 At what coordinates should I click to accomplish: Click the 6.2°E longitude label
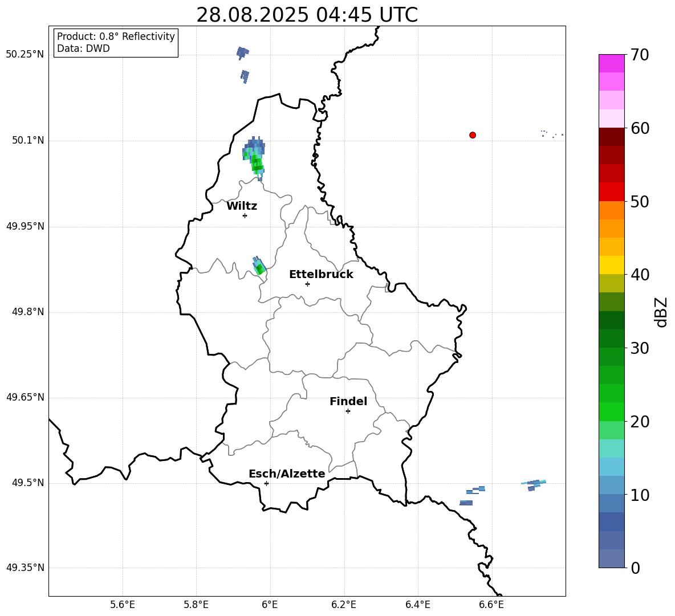click(x=344, y=605)
